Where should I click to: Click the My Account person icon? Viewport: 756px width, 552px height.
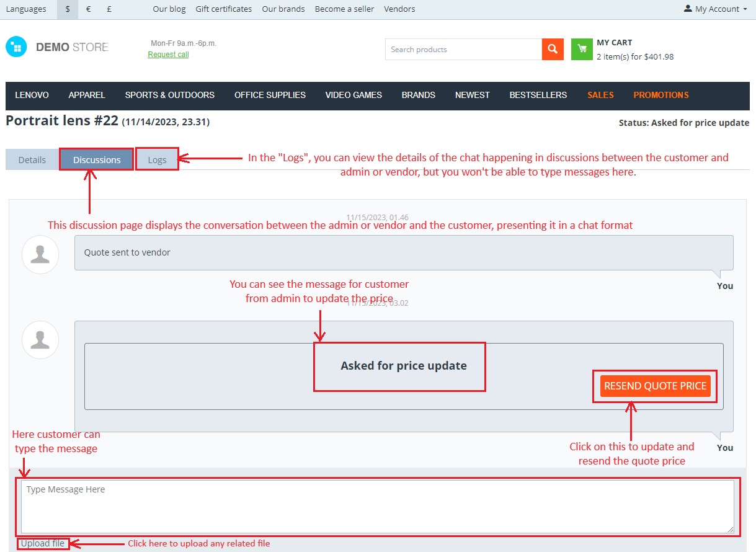coord(688,9)
